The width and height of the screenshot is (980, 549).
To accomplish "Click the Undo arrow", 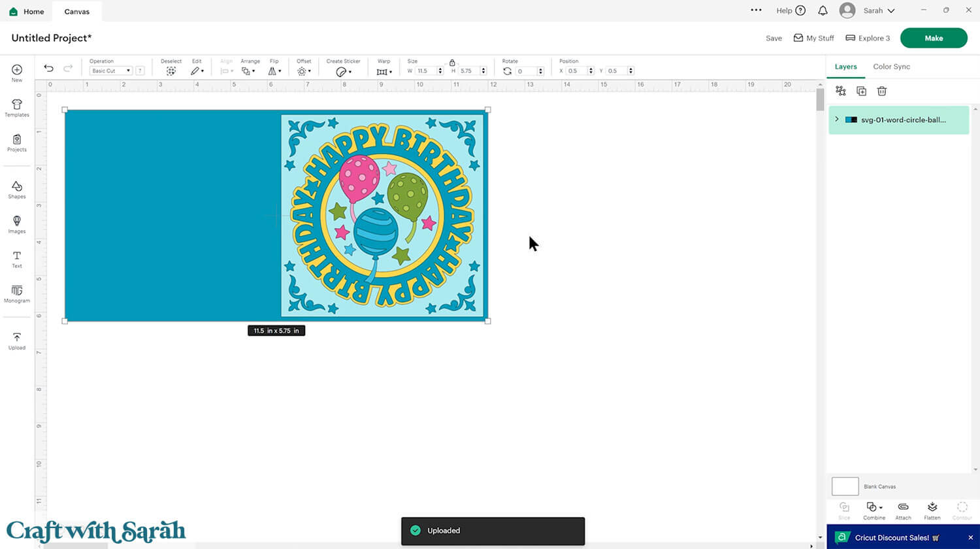I will (48, 69).
